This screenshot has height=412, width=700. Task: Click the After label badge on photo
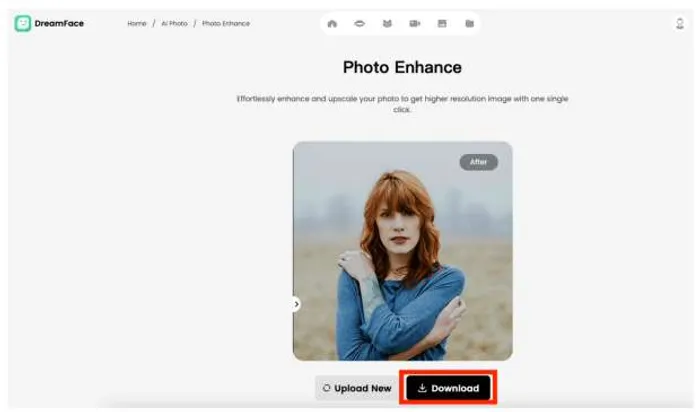pos(478,162)
